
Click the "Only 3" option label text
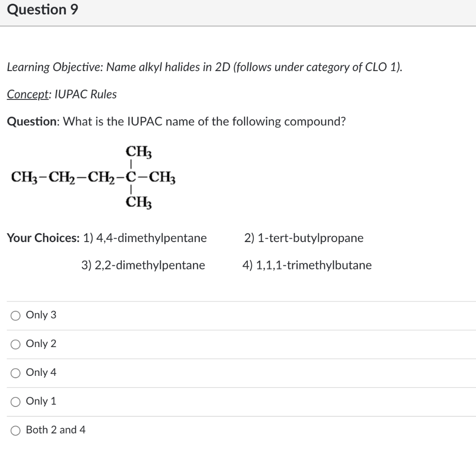41,315
